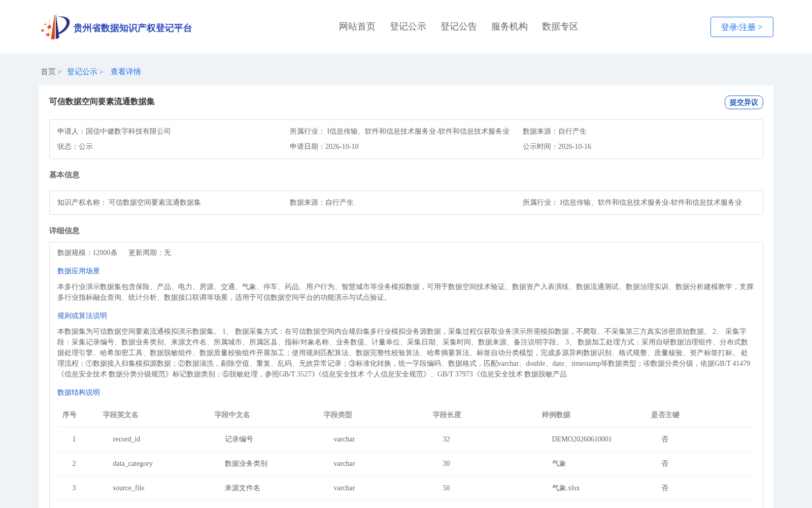This screenshot has width=812, height=508.
Task: Click 数据规模：12000条 text
Action: (x=87, y=252)
